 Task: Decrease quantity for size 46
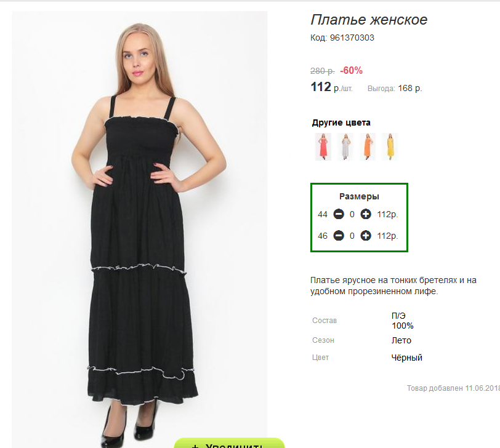[x=339, y=236]
